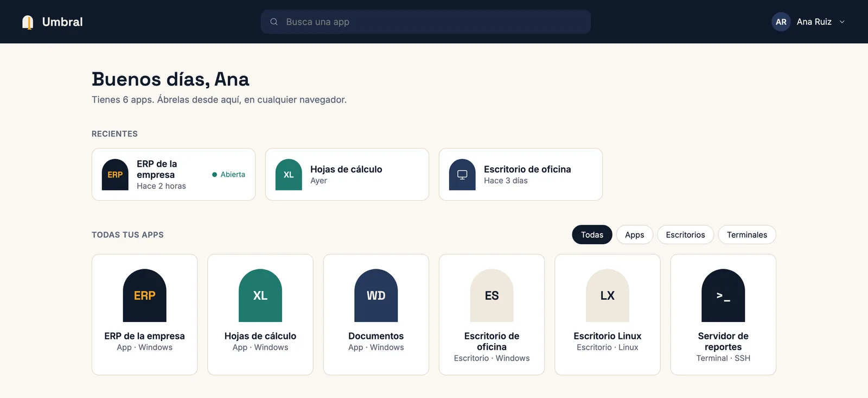The image size is (868, 398).
Task: Open the Servidor de reportes title
Action: tap(723, 342)
